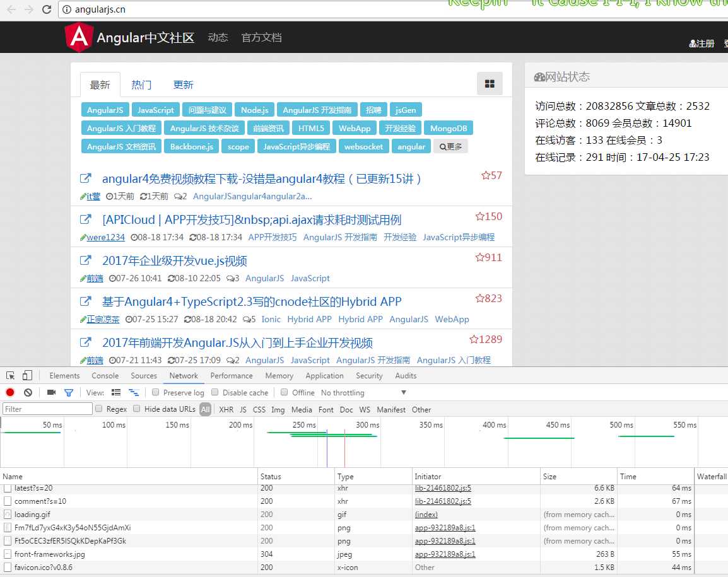Clear the network log
This screenshot has width=728, height=577.
(x=28, y=392)
